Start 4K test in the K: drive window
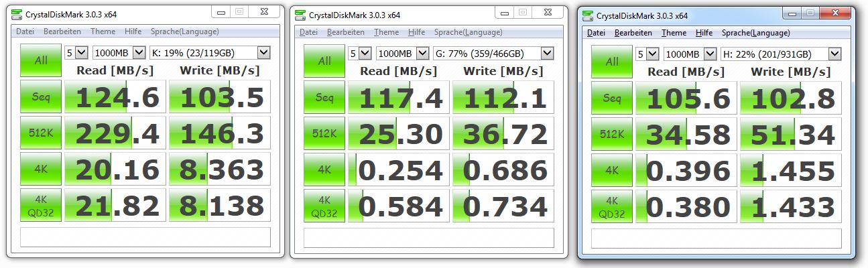Image resolution: width=868 pixels, height=268 pixels. (x=40, y=170)
